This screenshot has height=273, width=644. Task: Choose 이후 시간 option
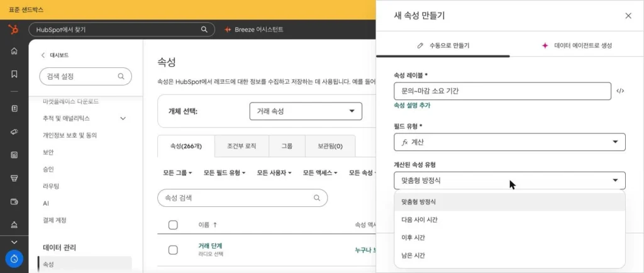(509, 237)
